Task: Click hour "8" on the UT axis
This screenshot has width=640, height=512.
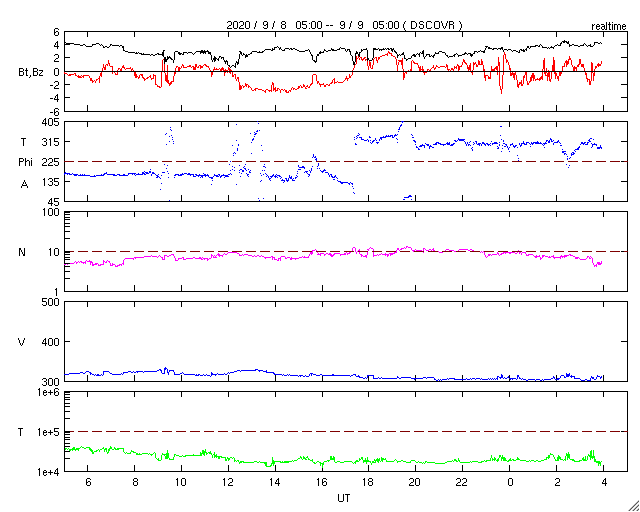Action: click(x=135, y=483)
